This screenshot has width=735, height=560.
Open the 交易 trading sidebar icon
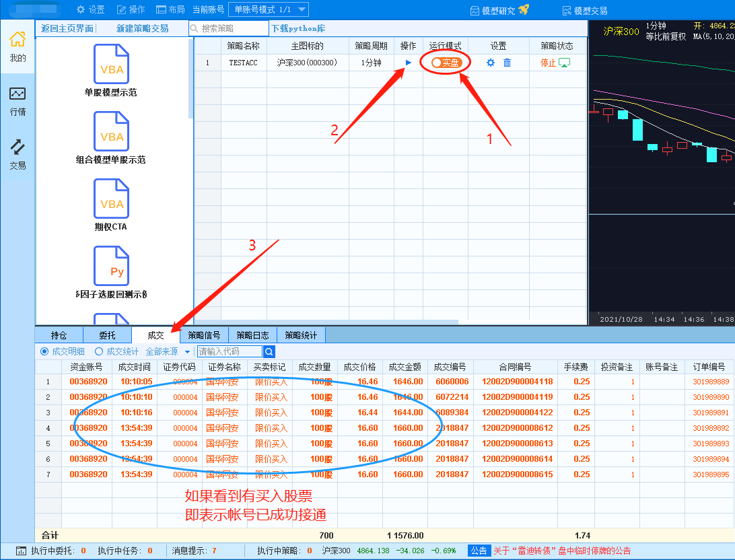tap(17, 155)
